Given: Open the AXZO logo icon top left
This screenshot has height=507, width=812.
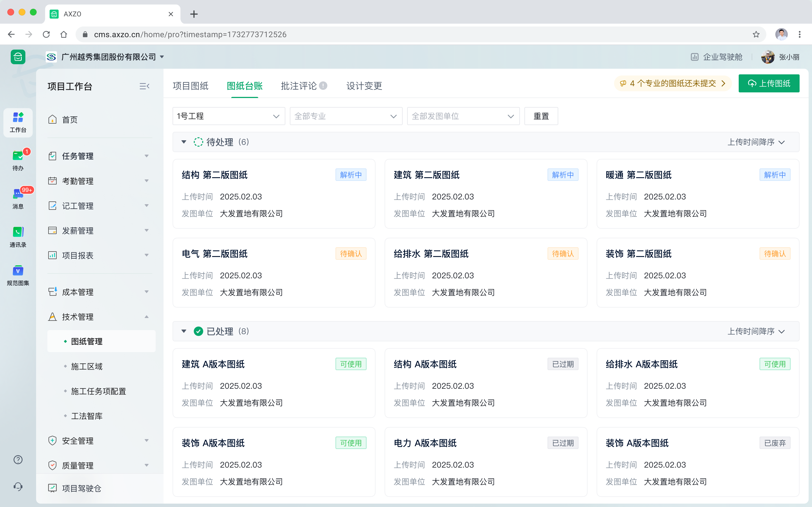Looking at the screenshot, I should [17, 57].
